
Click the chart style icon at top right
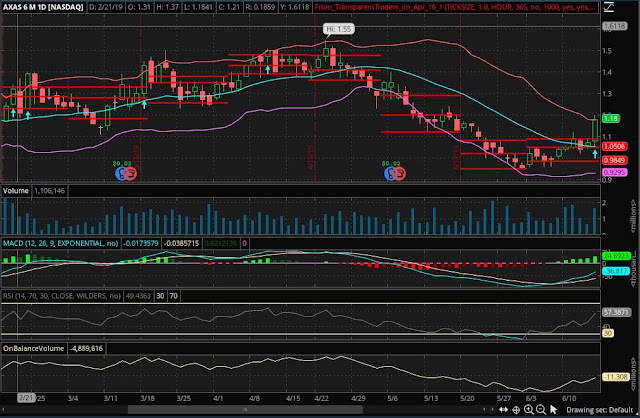tap(609, 7)
